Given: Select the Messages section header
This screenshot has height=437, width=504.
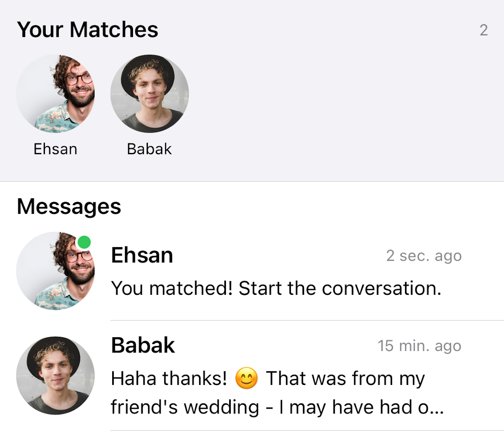Looking at the screenshot, I should click(69, 207).
